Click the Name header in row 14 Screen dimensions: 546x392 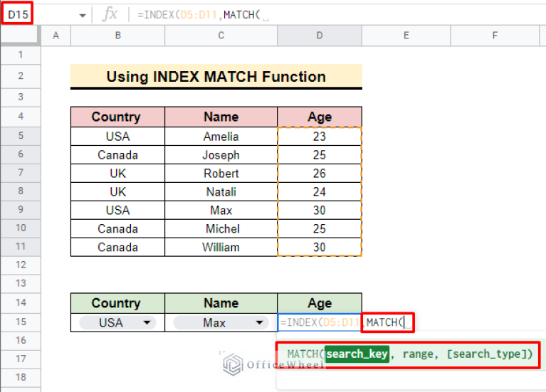tap(221, 303)
